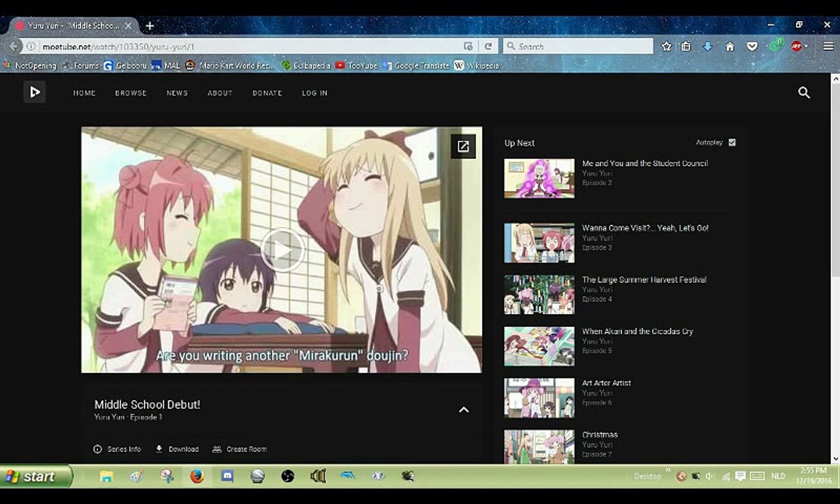The height and width of the screenshot is (504, 840).
Task: Create a watch room
Action: click(x=239, y=449)
